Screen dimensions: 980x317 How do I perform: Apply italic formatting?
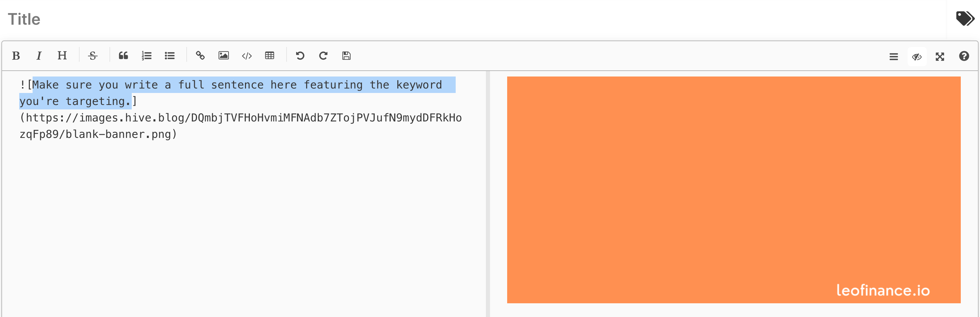[39, 56]
